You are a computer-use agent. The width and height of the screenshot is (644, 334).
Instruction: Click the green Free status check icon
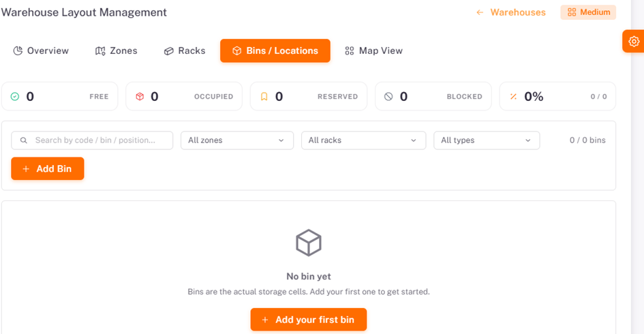pos(15,97)
